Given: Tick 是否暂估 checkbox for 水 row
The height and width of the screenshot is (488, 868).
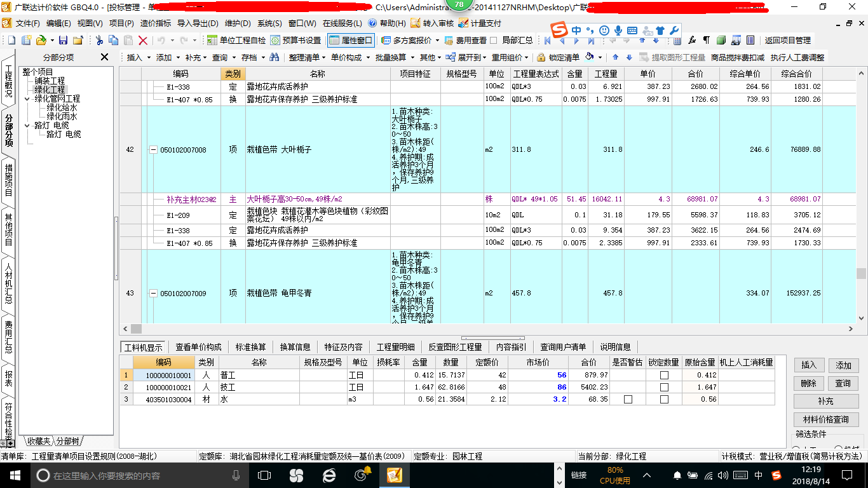Looking at the screenshot, I should (x=628, y=400).
